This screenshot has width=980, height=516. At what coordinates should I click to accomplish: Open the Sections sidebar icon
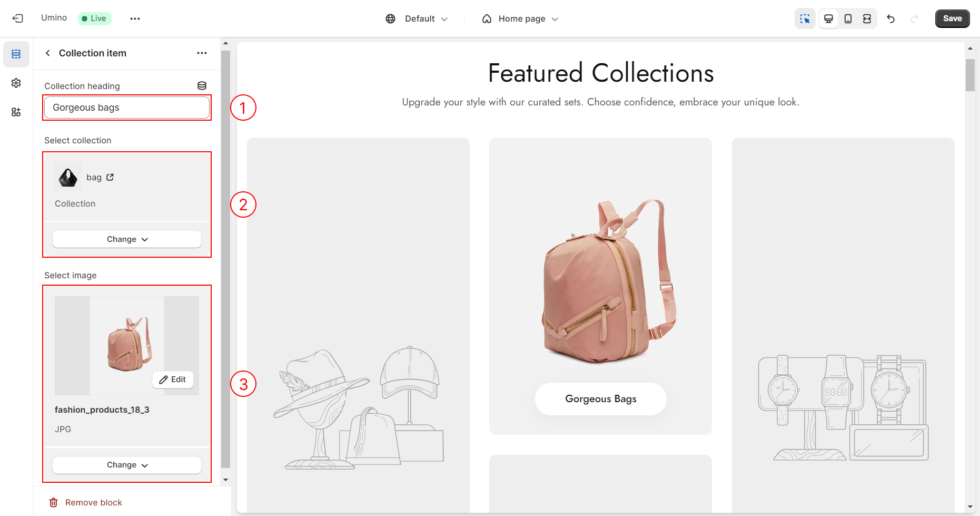tap(16, 54)
